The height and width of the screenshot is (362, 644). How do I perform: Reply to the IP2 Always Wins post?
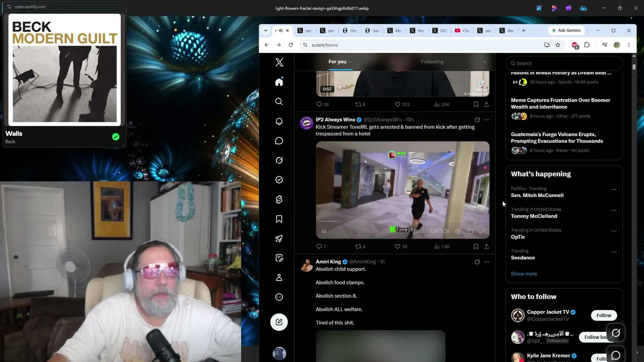coord(320,246)
